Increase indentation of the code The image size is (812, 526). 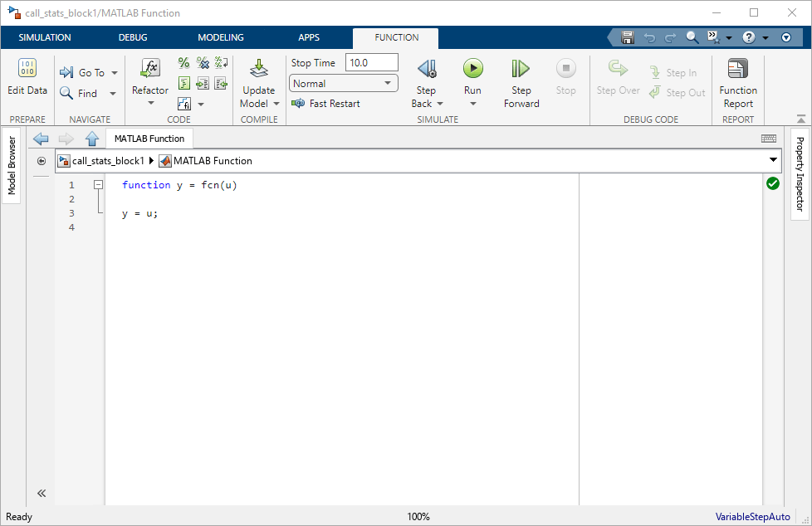tap(203, 83)
